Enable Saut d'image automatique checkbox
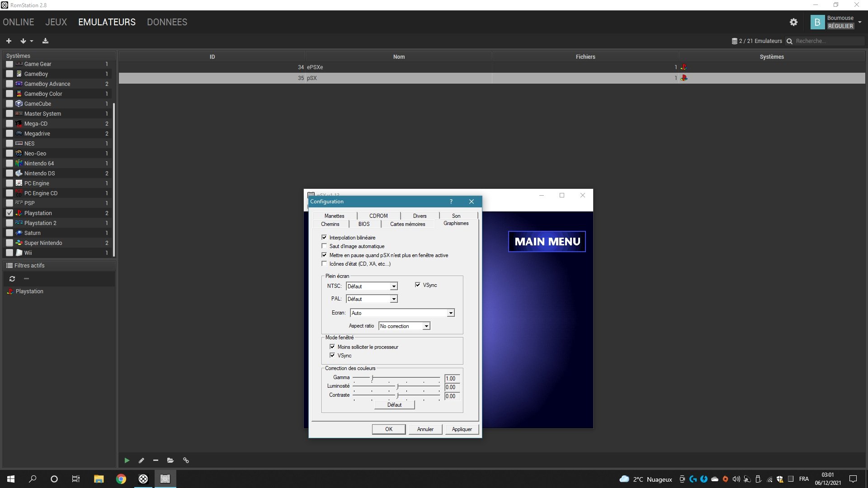This screenshot has height=488, width=868. pyautogui.click(x=324, y=246)
